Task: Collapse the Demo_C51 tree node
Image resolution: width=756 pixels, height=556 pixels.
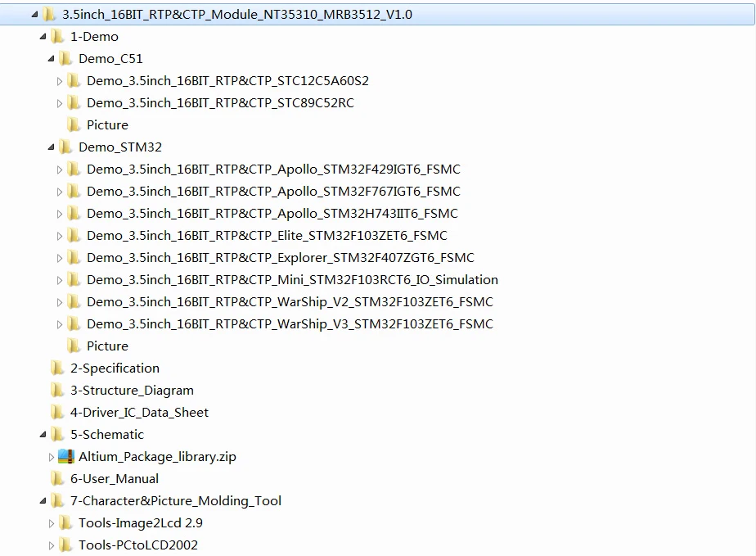Action: 51,59
